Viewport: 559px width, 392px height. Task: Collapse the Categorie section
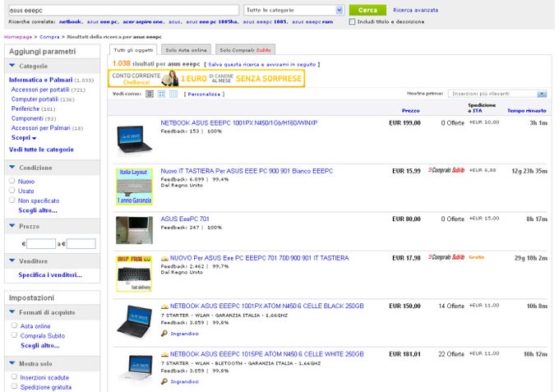click(x=12, y=66)
